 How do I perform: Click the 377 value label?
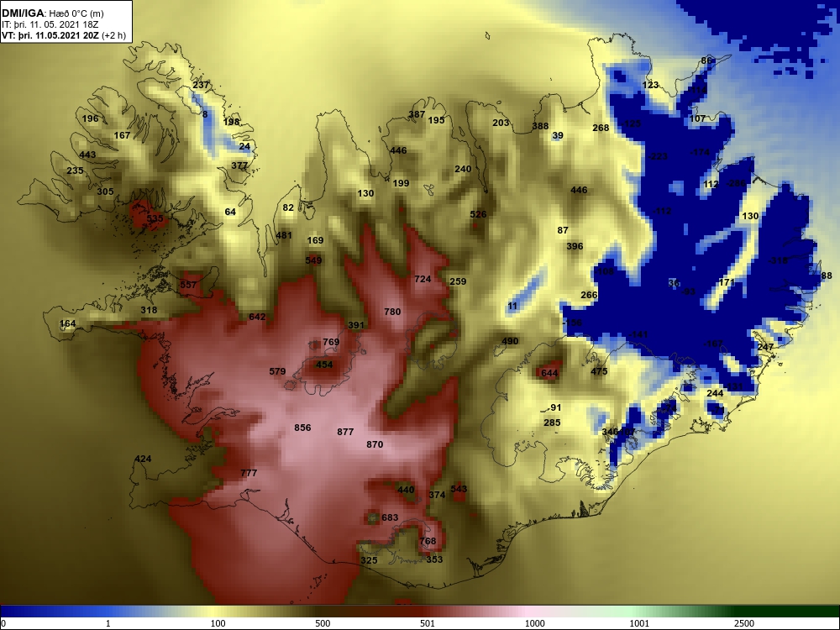click(239, 165)
